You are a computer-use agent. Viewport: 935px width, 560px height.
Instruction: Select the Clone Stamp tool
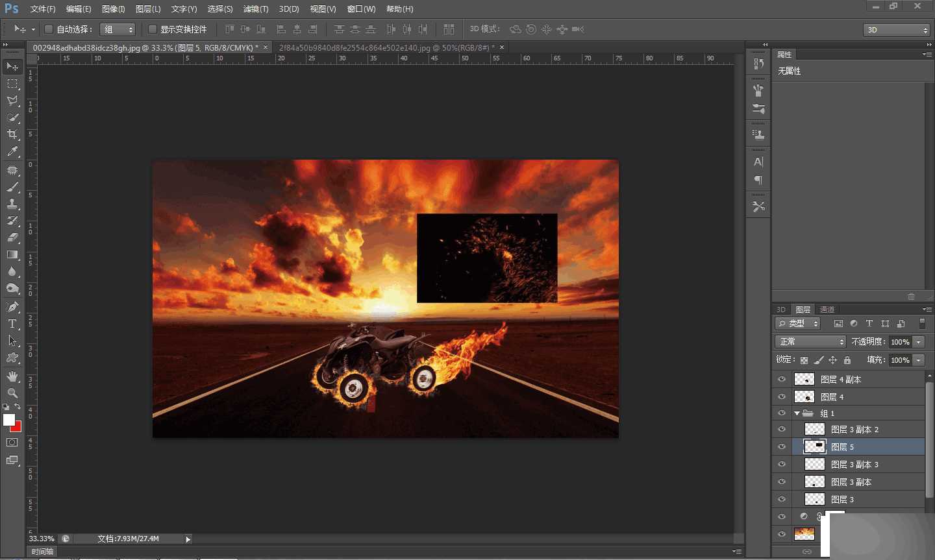[12, 204]
